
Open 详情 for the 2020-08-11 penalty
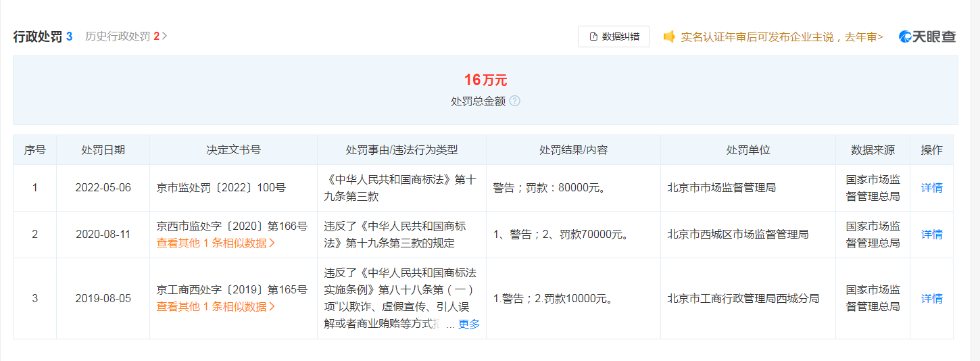point(931,235)
